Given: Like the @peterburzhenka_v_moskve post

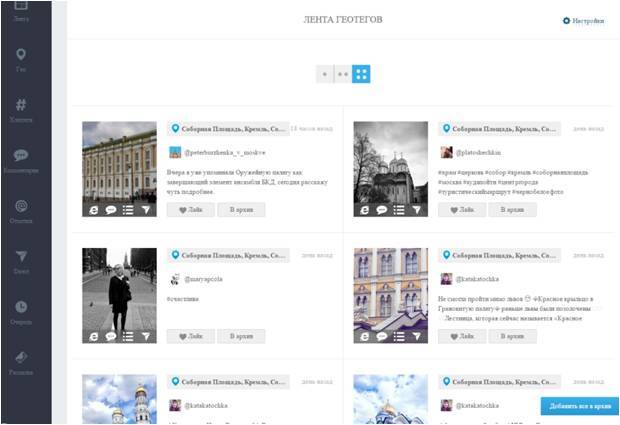Looking at the screenshot, I should tap(190, 210).
